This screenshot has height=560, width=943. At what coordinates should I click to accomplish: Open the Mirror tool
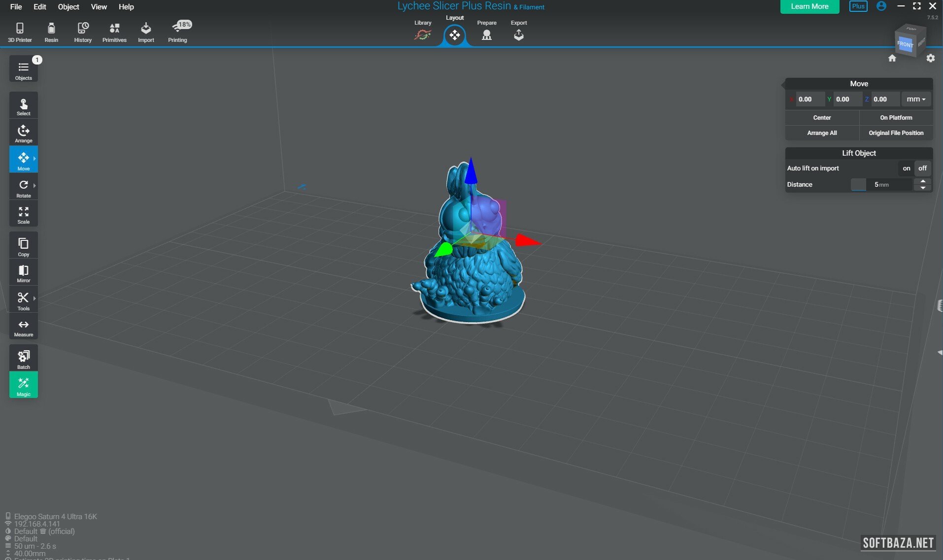coord(23,271)
